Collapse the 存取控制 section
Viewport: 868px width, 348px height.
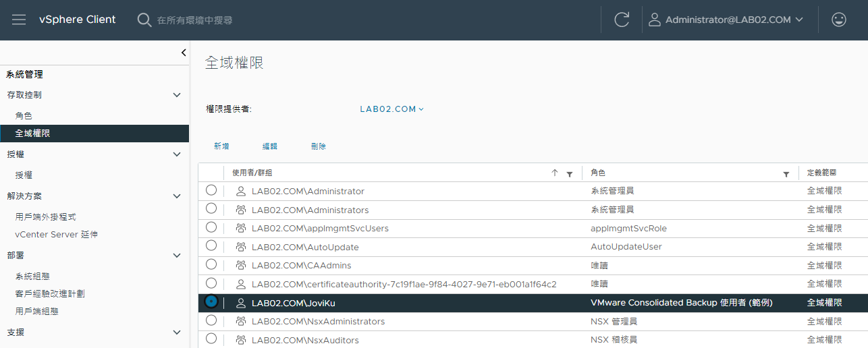click(x=177, y=95)
